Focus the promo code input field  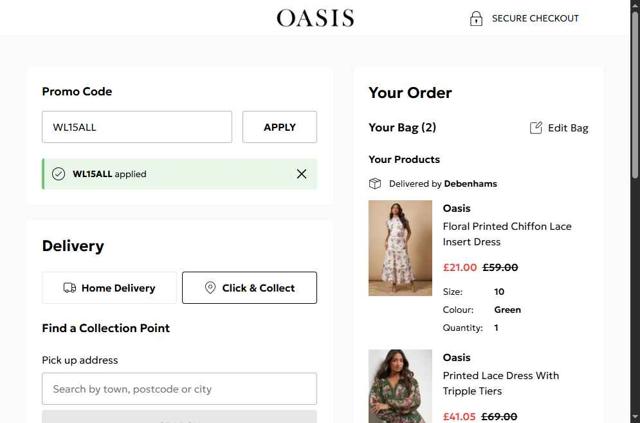(x=136, y=127)
